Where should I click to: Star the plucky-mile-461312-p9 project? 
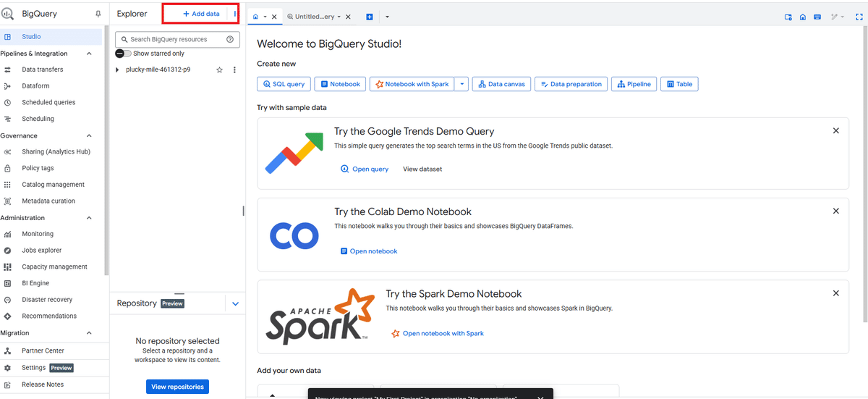[219, 70]
